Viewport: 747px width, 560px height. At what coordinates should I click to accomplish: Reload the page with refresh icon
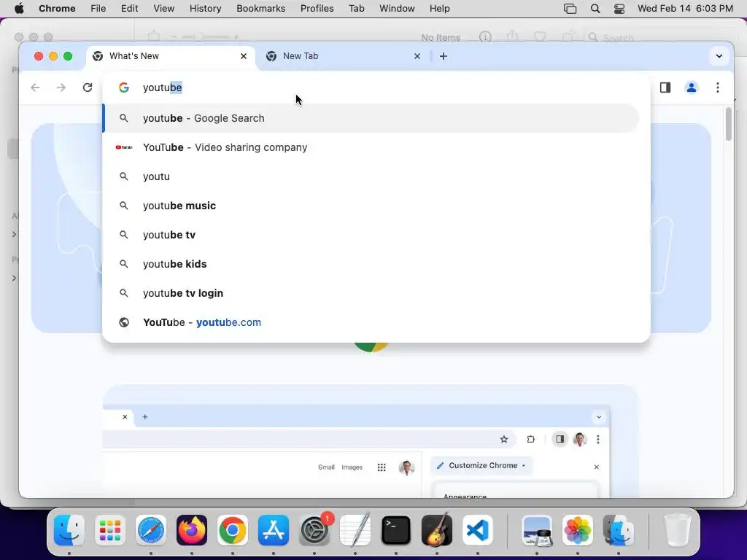pos(88,87)
